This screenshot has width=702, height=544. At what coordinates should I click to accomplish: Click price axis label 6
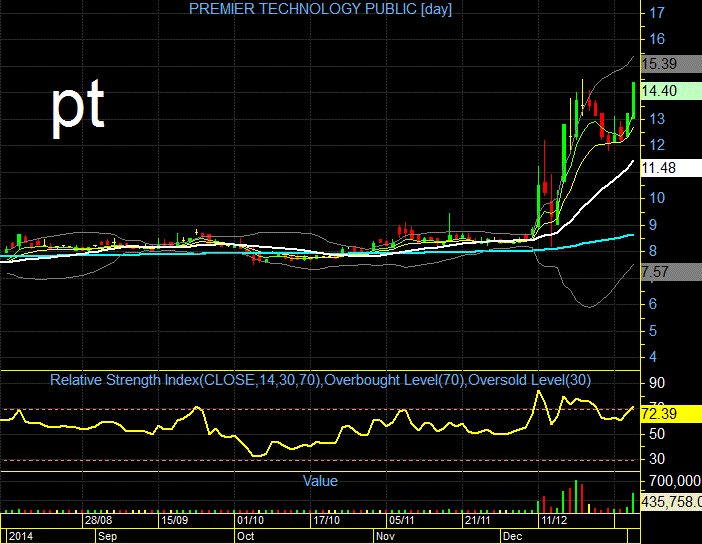tap(653, 304)
